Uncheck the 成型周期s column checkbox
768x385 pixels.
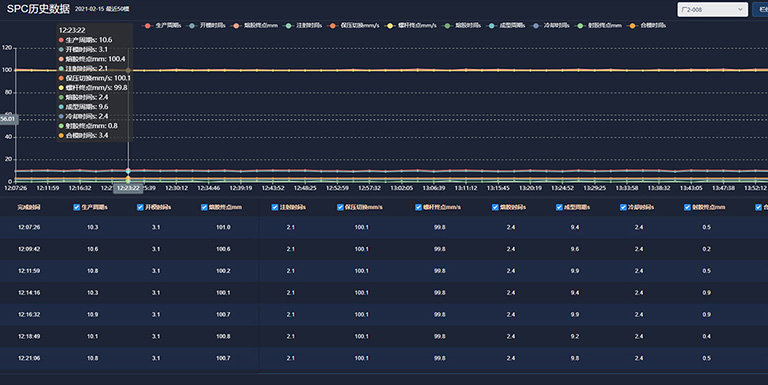(x=559, y=207)
